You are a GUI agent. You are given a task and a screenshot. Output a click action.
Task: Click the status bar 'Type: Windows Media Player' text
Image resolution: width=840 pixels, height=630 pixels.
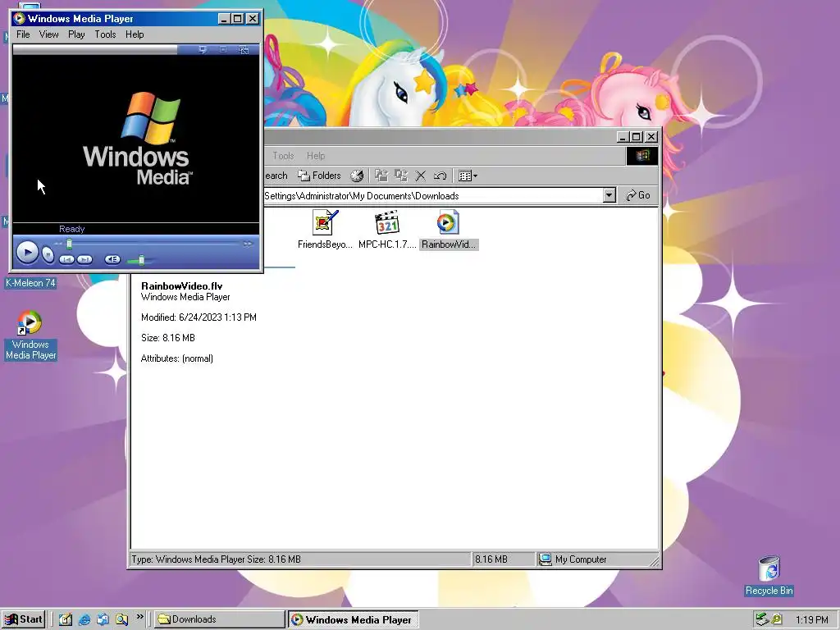189,559
